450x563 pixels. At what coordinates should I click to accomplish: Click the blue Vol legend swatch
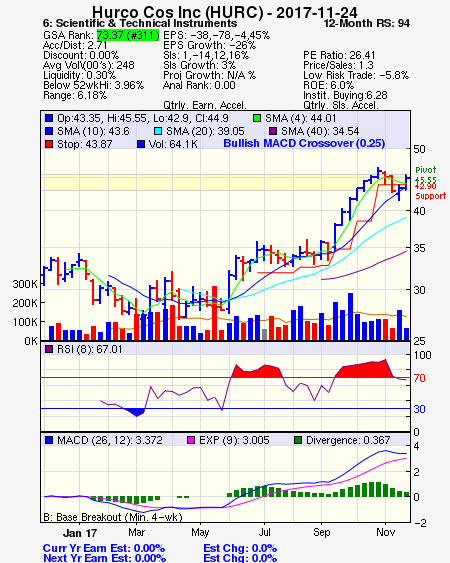(141, 144)
